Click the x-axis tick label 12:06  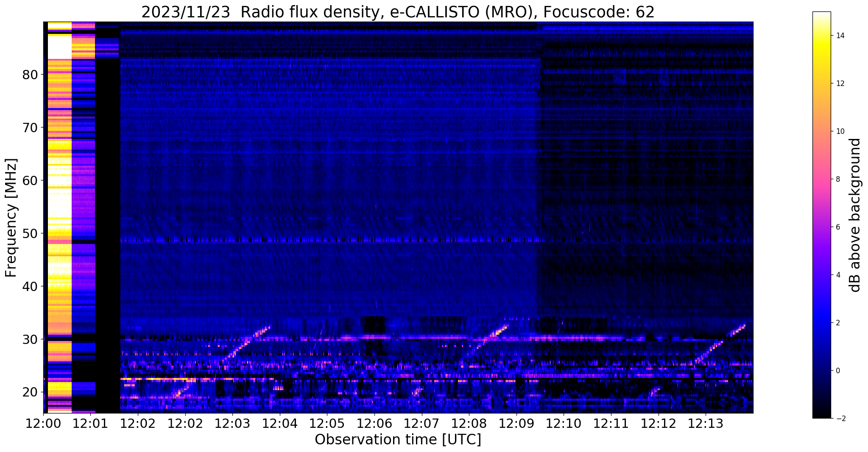[x=374, y=423]
